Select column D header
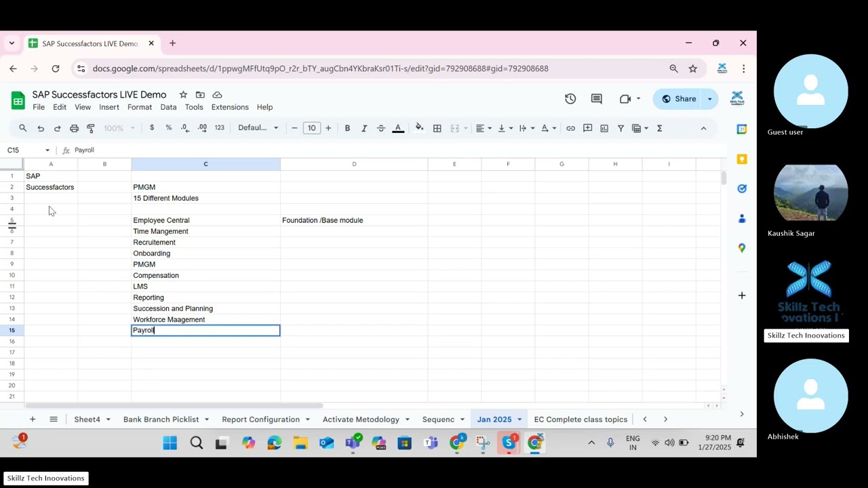This screenshot has width=868, height=488. click(354, 164)
